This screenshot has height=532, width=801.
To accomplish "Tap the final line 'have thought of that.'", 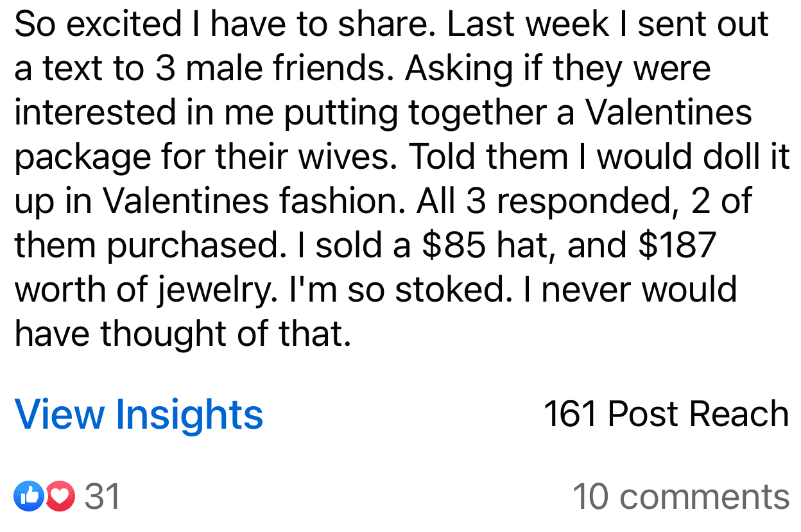I will 183,333.
